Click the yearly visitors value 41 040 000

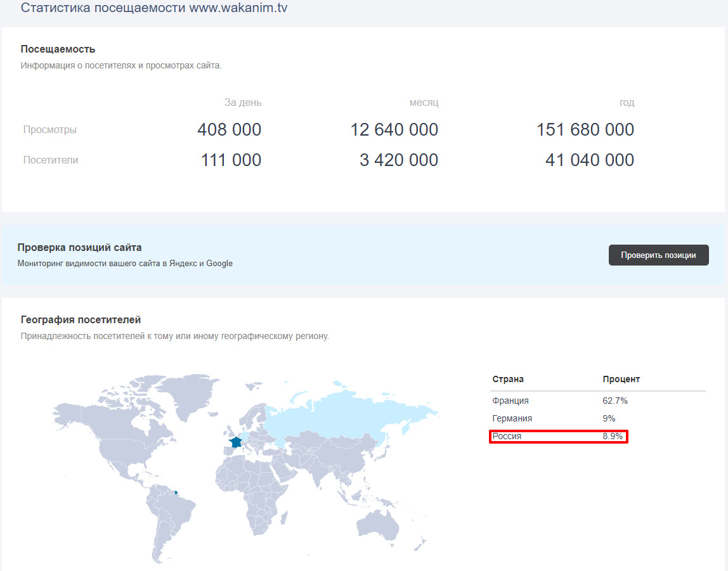(589, 160)
